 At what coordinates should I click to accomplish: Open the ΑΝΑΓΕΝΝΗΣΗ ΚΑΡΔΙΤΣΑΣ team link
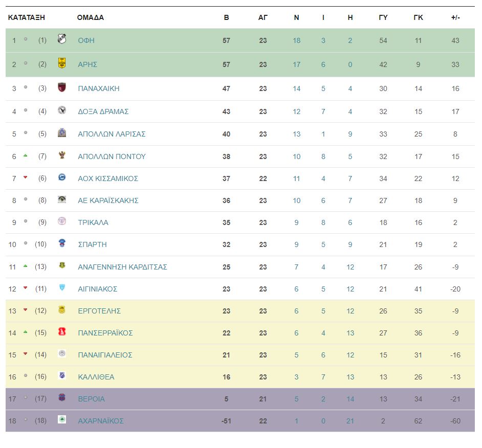[x=122, y=267]
